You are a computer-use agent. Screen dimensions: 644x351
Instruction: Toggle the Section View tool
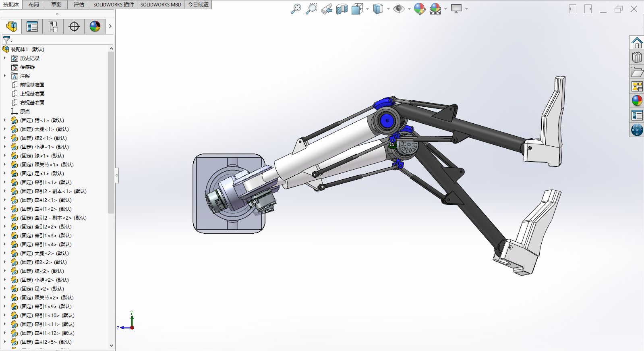(342, 9)
